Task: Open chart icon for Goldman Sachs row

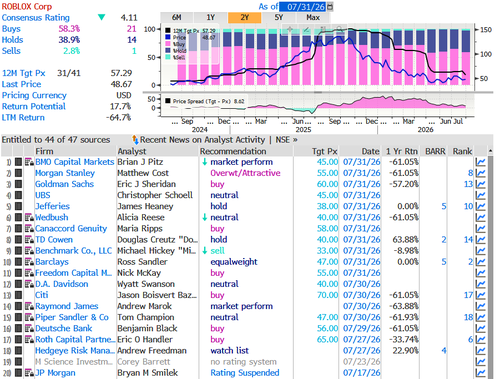Action: [480, 184]
